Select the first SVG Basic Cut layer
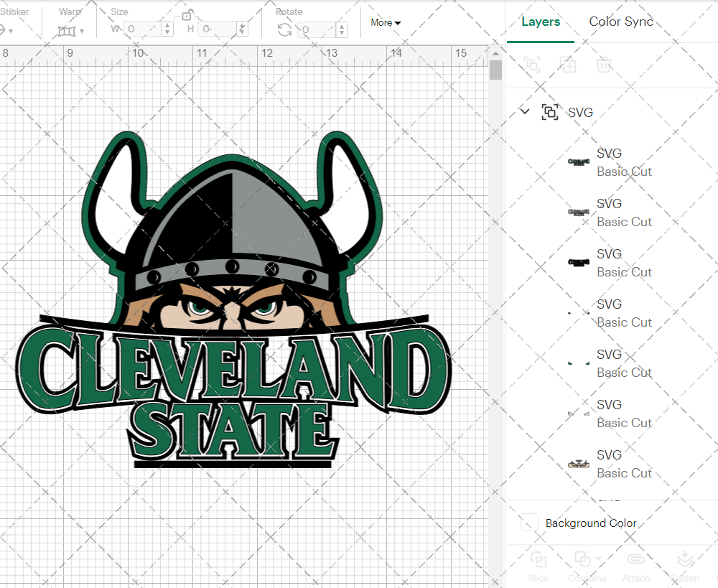The width and height of the screenshot is (718, 588). [x=622, y=162]
